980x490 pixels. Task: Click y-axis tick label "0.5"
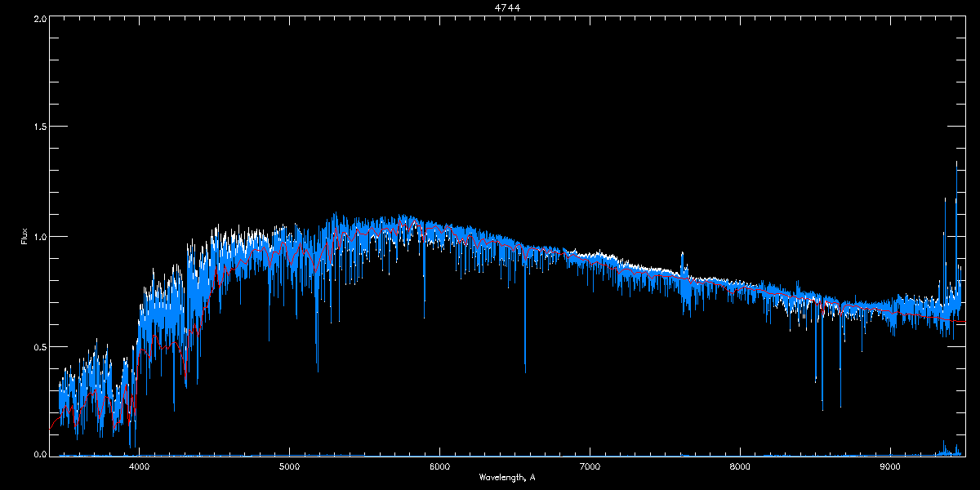coord(39,346)
